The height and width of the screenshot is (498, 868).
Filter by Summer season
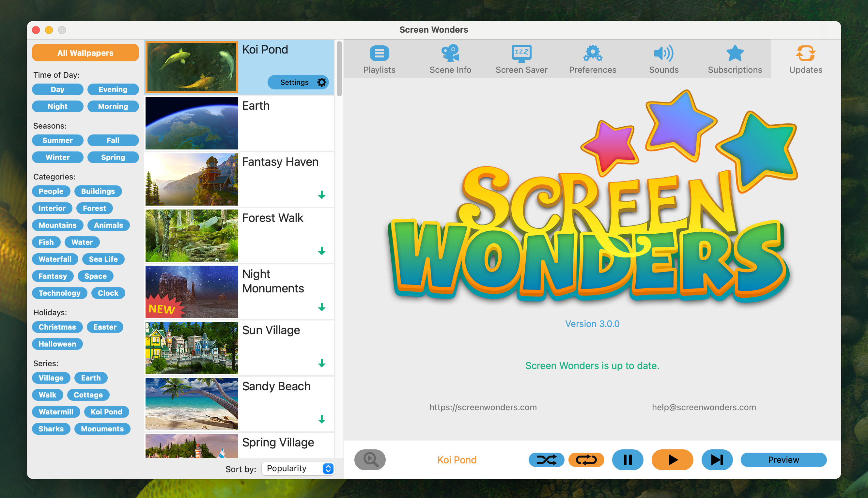[x=57, y=140]
